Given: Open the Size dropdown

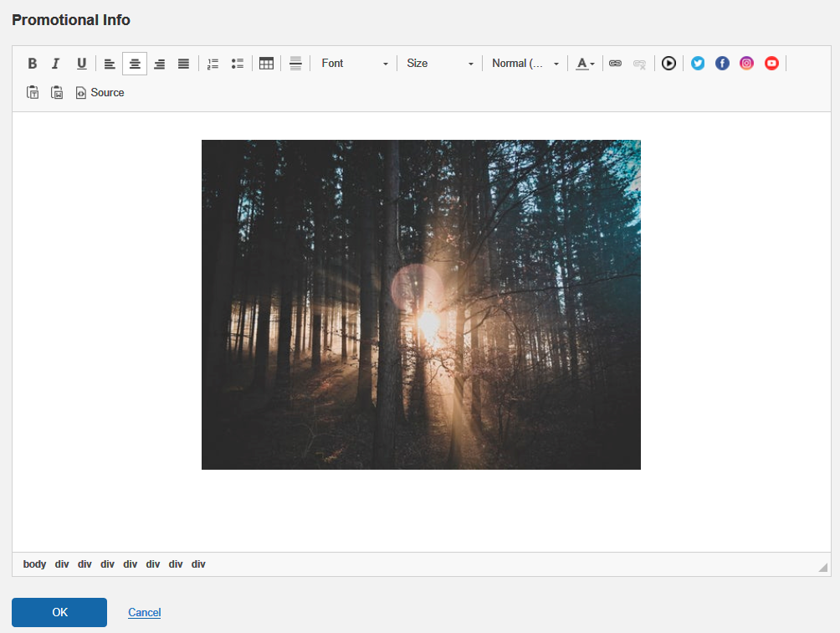Looking at the screenshot, I should point(440,64).
